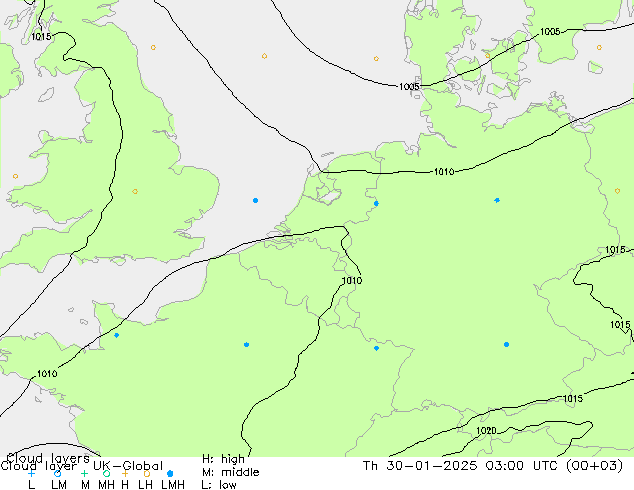
Task: Select the blue cloud dot over north-central France
Action: point(247,344)
